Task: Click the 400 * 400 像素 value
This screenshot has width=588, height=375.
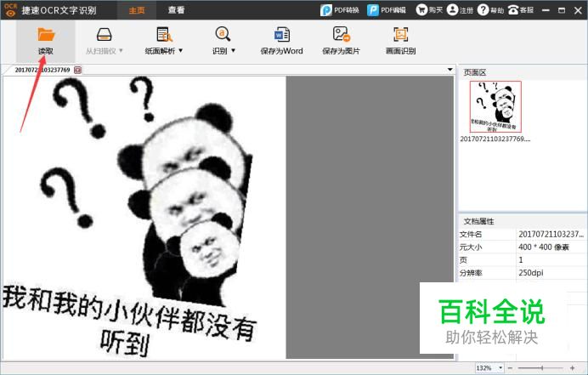Action: coord(544,247)
